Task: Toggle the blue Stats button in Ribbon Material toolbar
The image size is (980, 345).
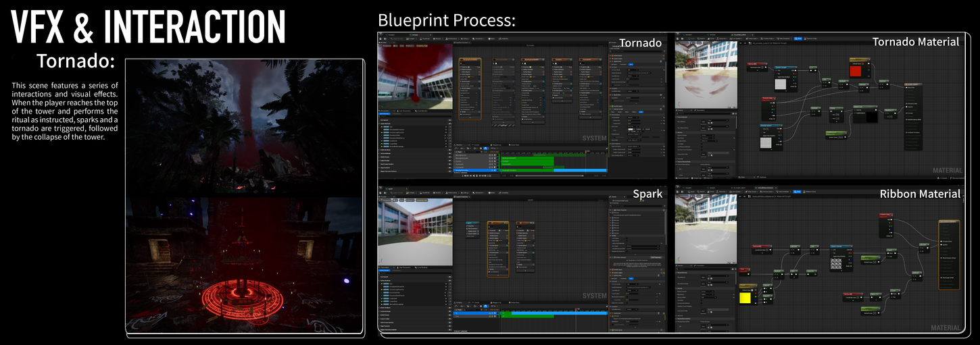Action: pyautogui.click(x=797, y=192)
